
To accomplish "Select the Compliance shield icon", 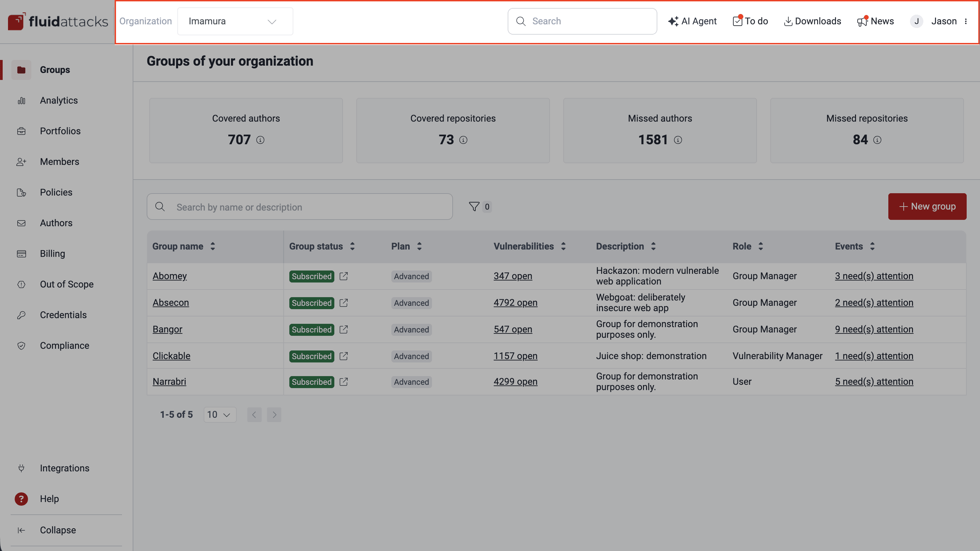I will pos(21,346).
